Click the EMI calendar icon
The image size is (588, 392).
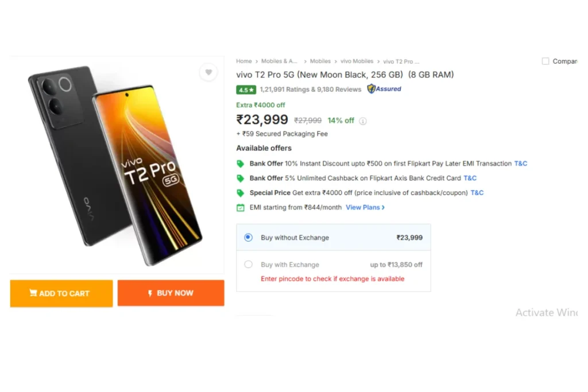click(x=241, y=208)
